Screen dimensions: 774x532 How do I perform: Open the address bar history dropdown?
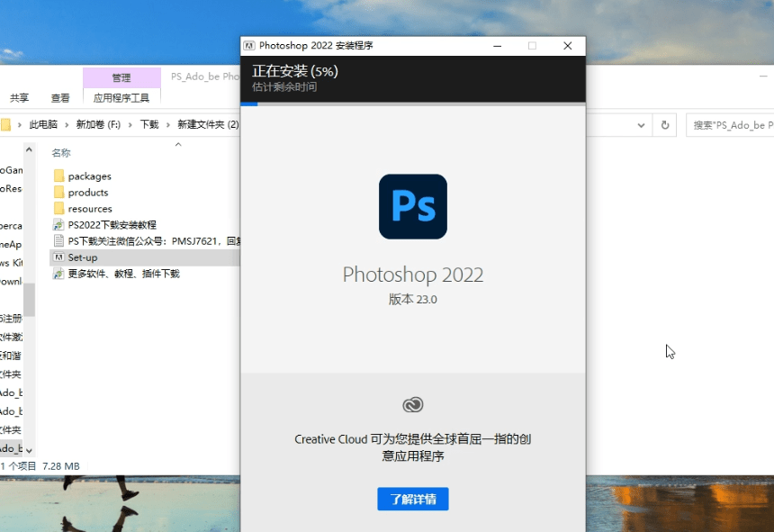coord(640,125)
